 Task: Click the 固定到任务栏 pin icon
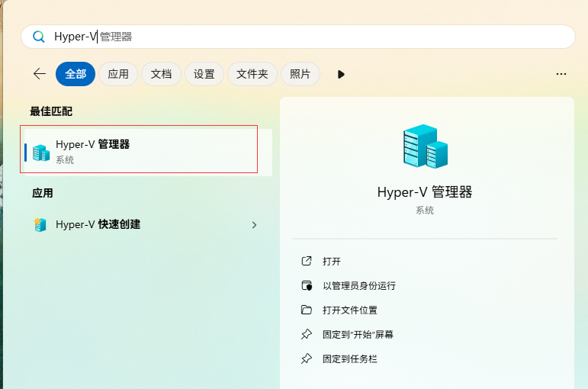[x=307, y=358]
